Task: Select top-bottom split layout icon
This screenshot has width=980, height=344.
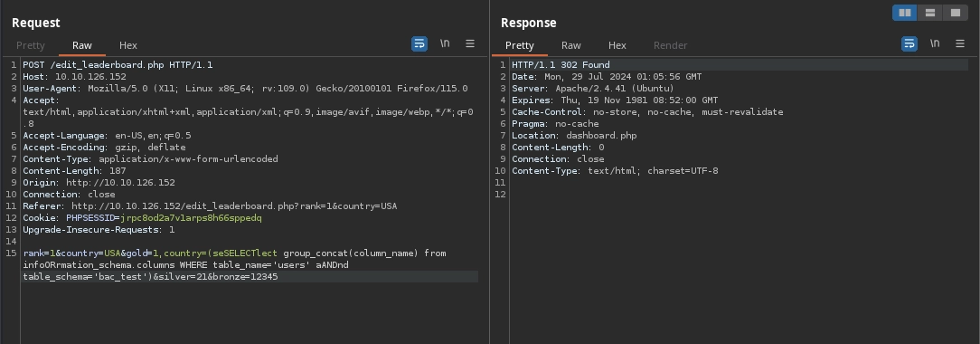Action: (930, 13)
